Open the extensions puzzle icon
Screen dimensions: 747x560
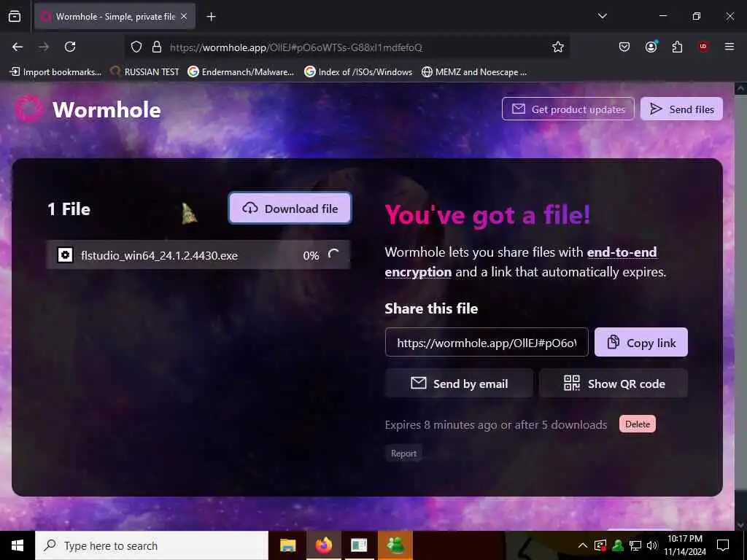coord(677,47)
